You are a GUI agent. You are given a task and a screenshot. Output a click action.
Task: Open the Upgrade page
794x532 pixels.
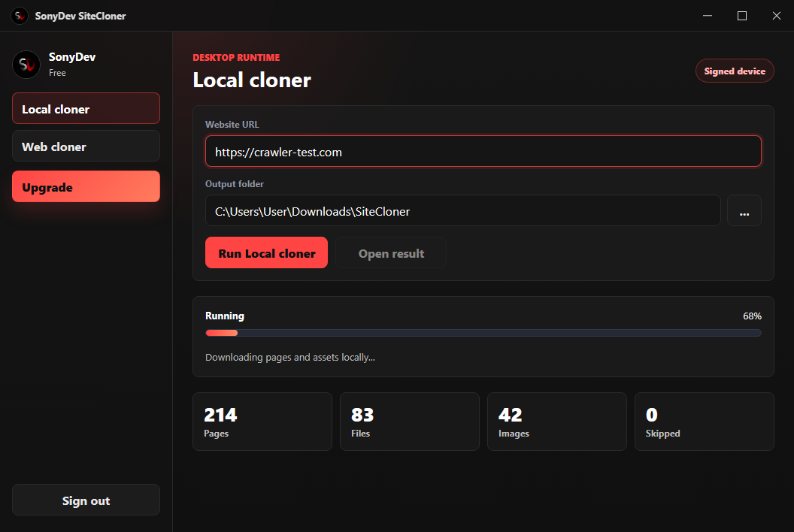[x=86, y=187]
